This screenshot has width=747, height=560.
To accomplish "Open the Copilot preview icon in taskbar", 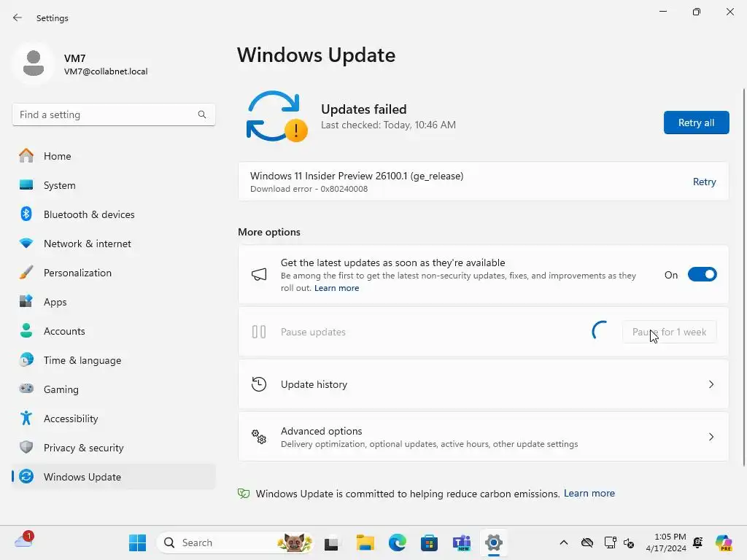I will [x=724, y=542].
